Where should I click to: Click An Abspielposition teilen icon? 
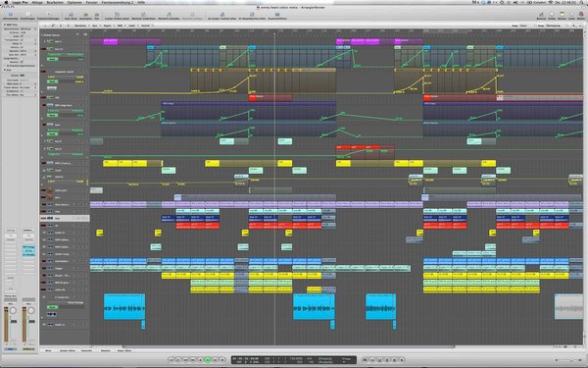click(252, 16)
